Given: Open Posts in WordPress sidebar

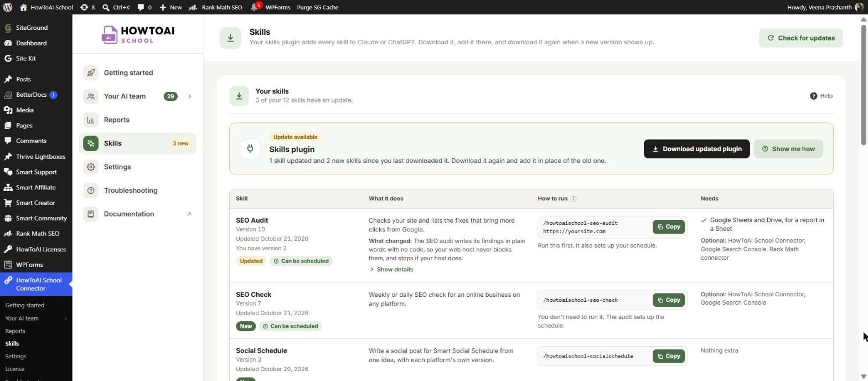Looking at the screenshot, I should [36, 79].
